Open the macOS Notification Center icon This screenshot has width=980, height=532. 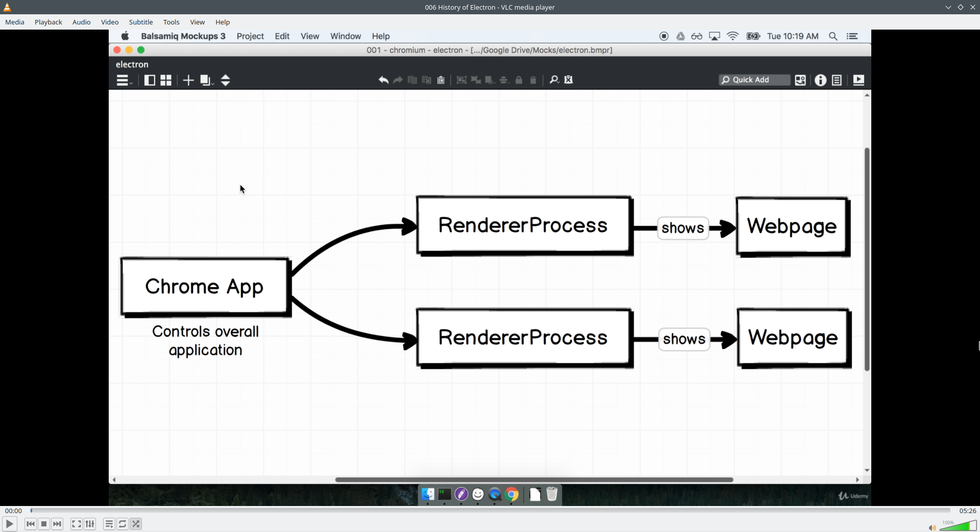[852, 36]
